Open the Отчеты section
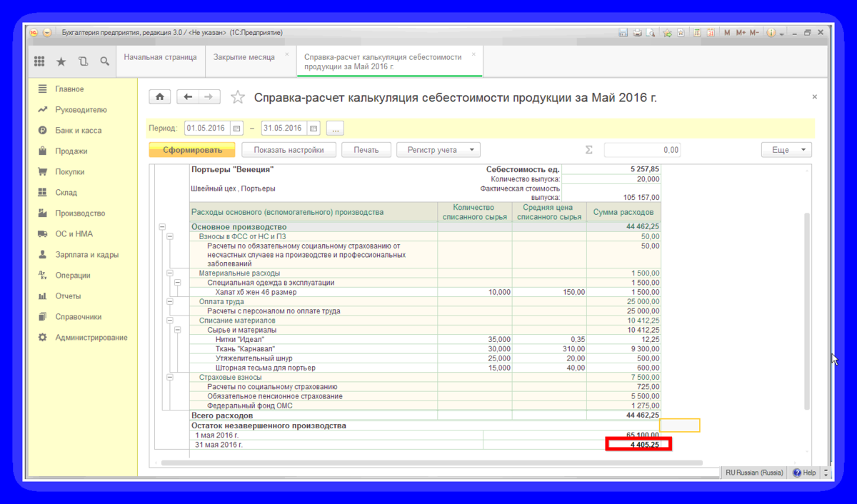Viewport: 857px width, 504px height. 68,296
